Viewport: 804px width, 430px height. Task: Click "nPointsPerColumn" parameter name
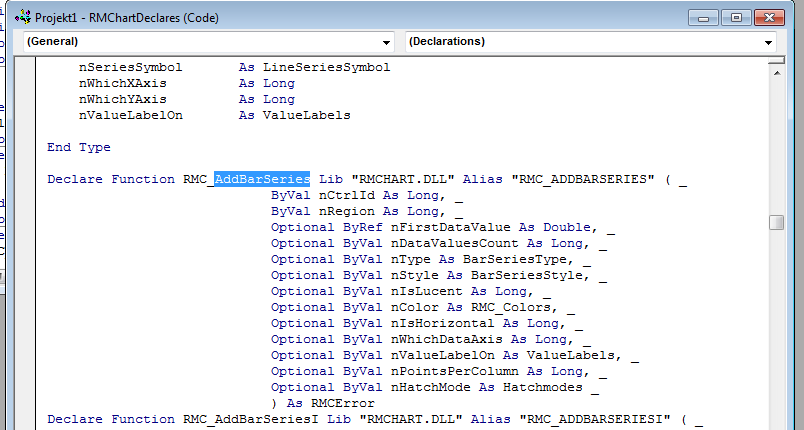point(455,371)
